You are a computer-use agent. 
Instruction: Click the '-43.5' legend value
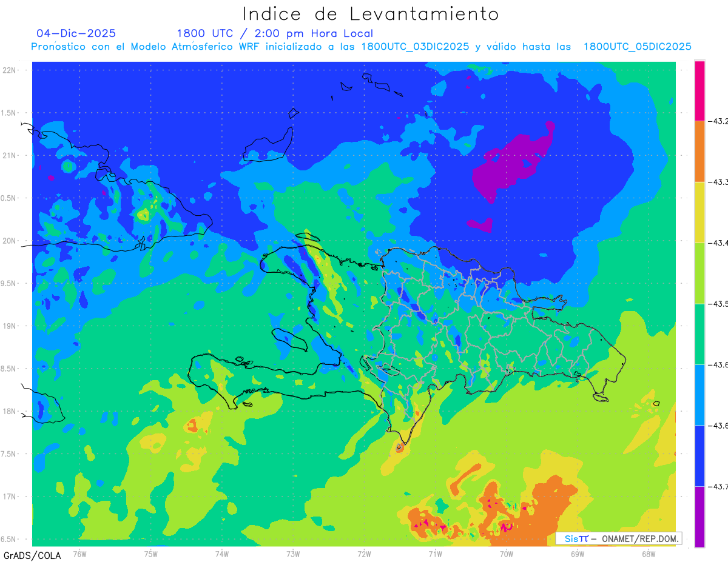pos(718,304)
